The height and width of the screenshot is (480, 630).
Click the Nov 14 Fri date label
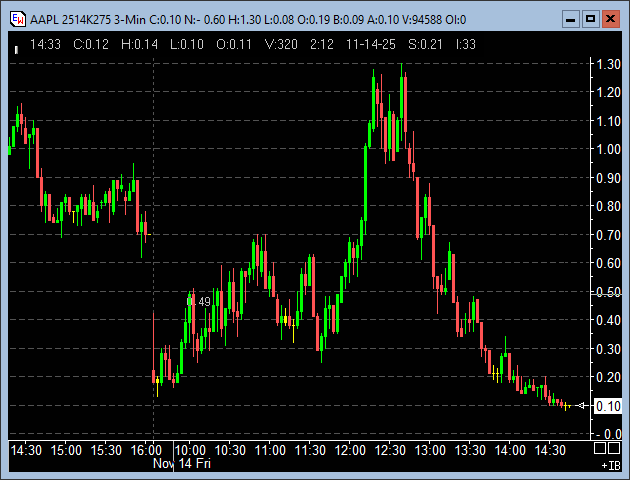coord(182,464)
